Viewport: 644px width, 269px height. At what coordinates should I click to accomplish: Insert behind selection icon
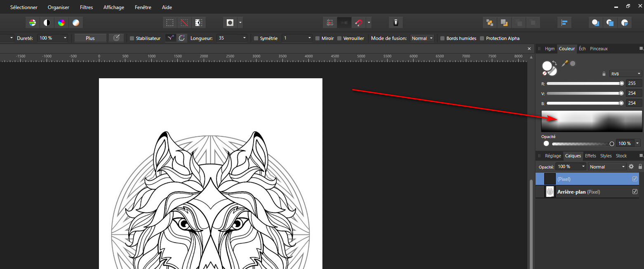[x=596, y=23]
